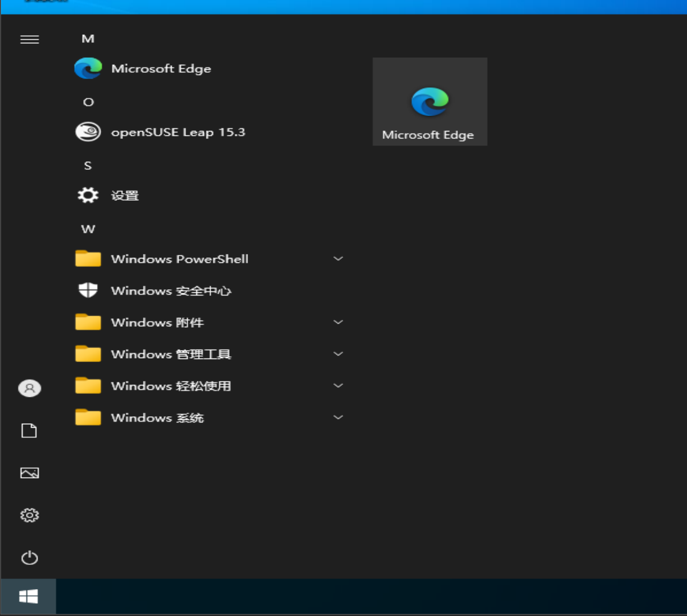
Task: Open the user account icon
Action: point(29,388)
